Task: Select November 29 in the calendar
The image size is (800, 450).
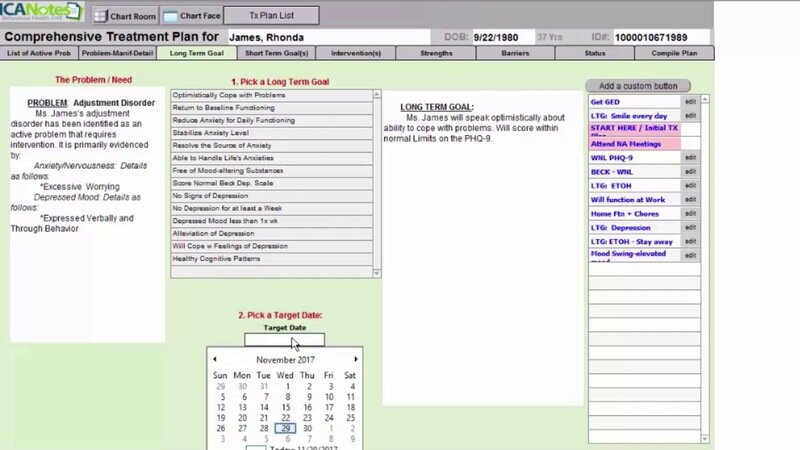Action: (285, 428)
